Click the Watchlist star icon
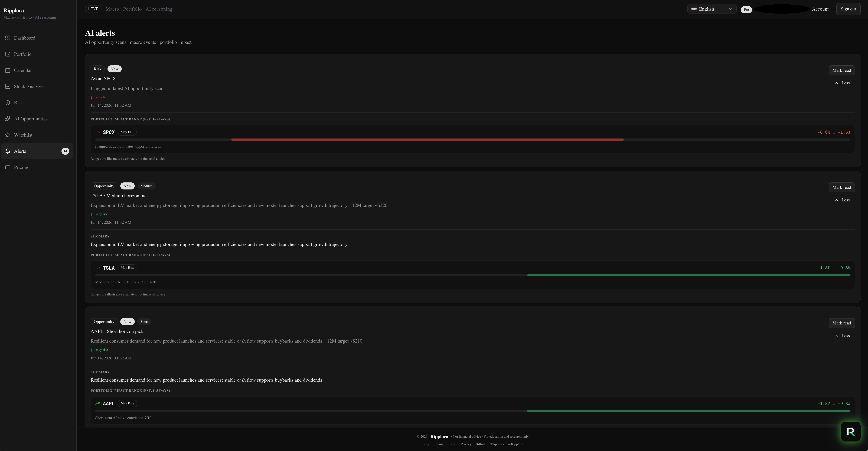The width and height of the screenshot is (868, 451). (8, 135)
